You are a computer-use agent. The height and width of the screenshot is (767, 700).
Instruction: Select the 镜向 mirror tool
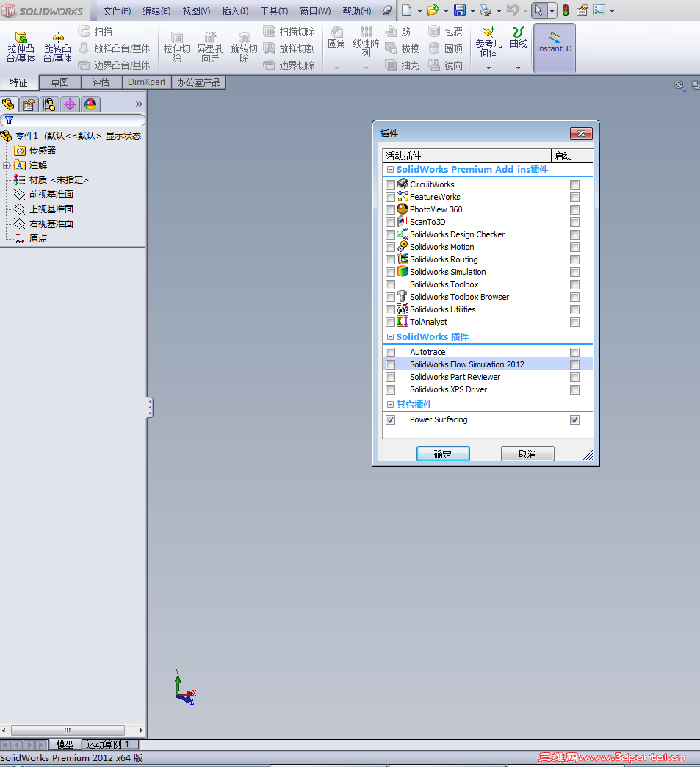(446, 65)
